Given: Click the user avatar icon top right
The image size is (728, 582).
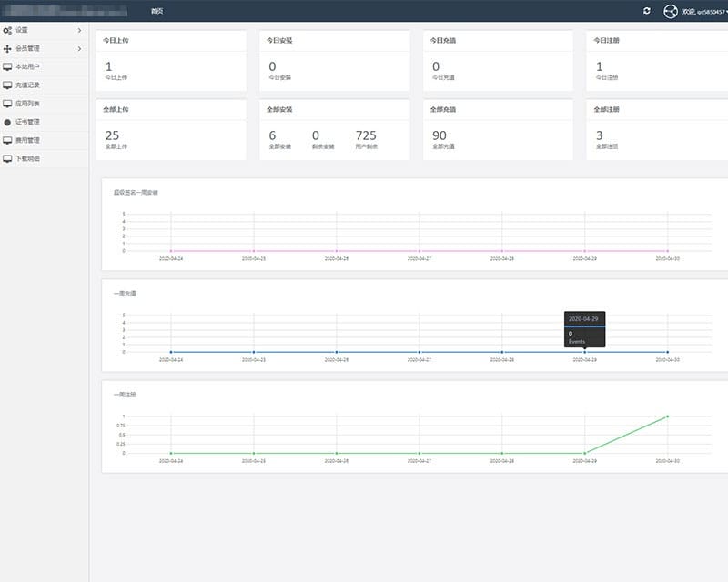Looking at the screenshot, I should (x=670, y=10).
